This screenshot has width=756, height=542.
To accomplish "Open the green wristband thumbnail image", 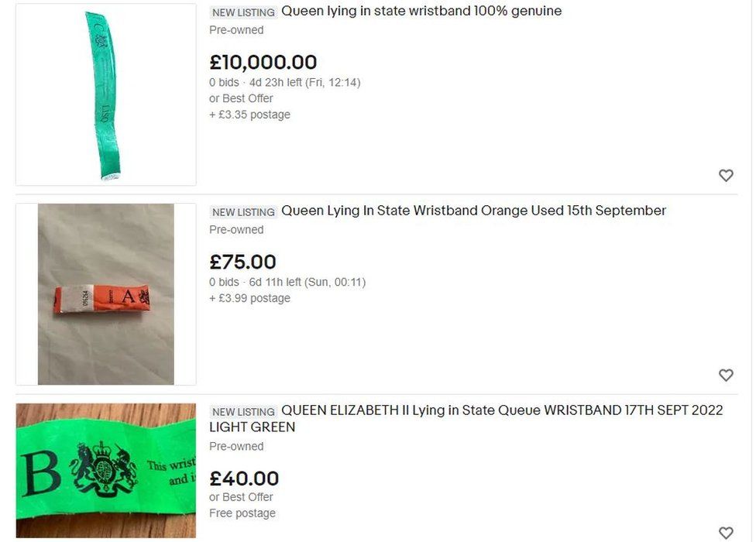I will (x=106, y=94).
